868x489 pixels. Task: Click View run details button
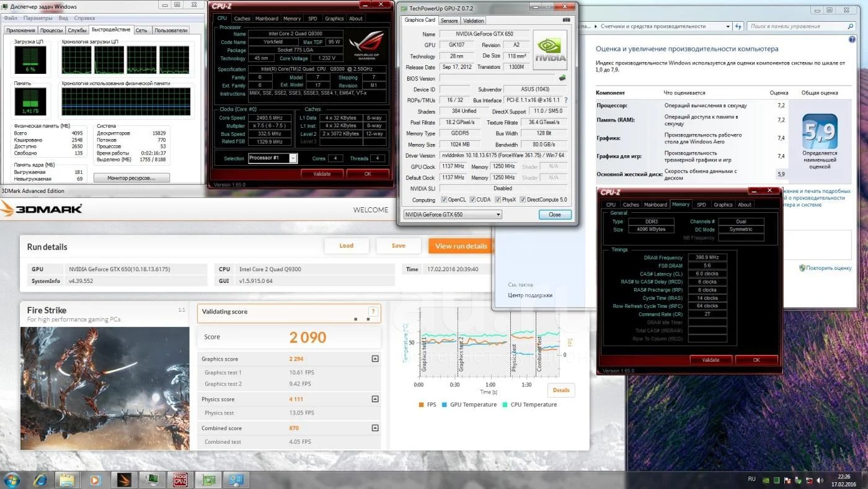pyautogui.click(x=461, y=246)
